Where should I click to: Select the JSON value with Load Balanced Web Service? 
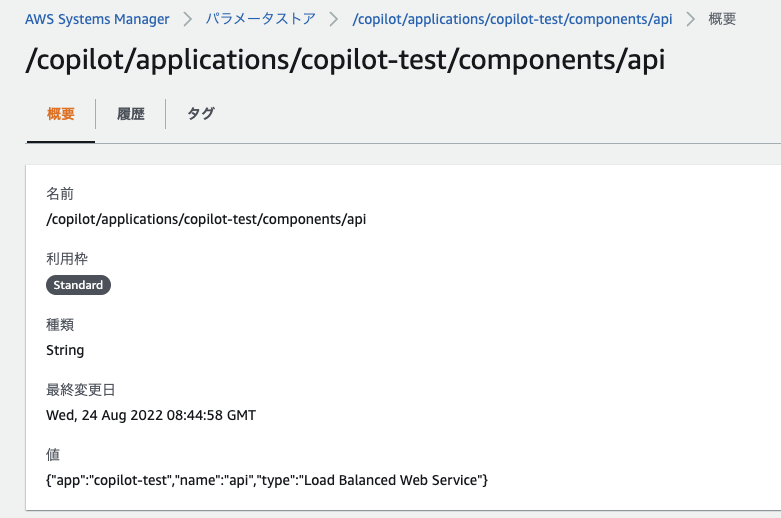coord(267,480)
